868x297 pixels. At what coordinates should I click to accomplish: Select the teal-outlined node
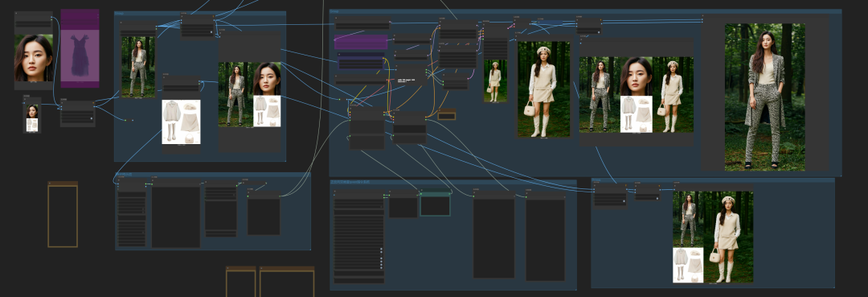tap(435, 204)
